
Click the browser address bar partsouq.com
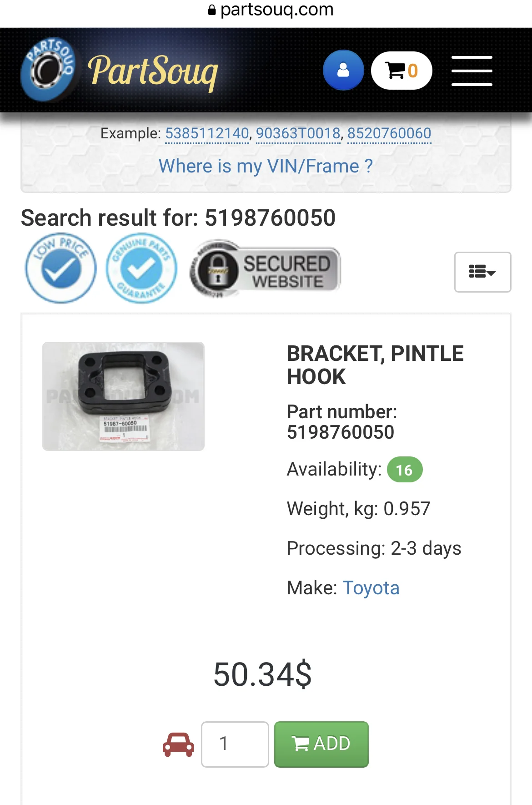click(271, 10)
